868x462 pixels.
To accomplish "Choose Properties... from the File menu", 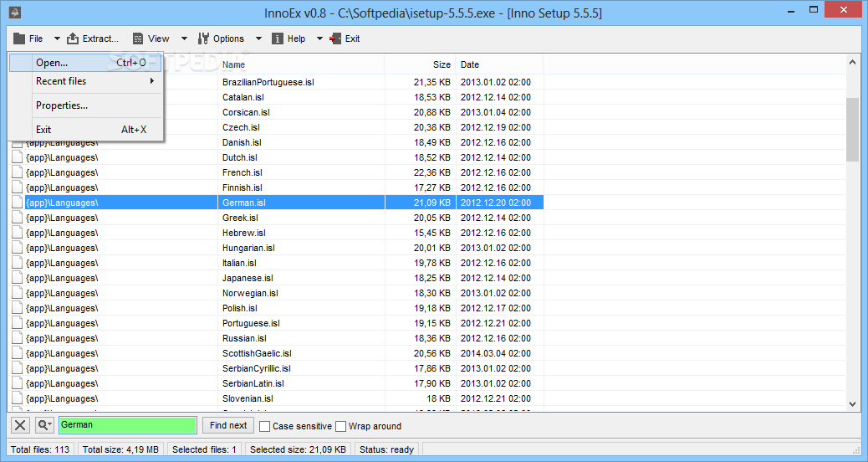I will click(x=85, y=105).
